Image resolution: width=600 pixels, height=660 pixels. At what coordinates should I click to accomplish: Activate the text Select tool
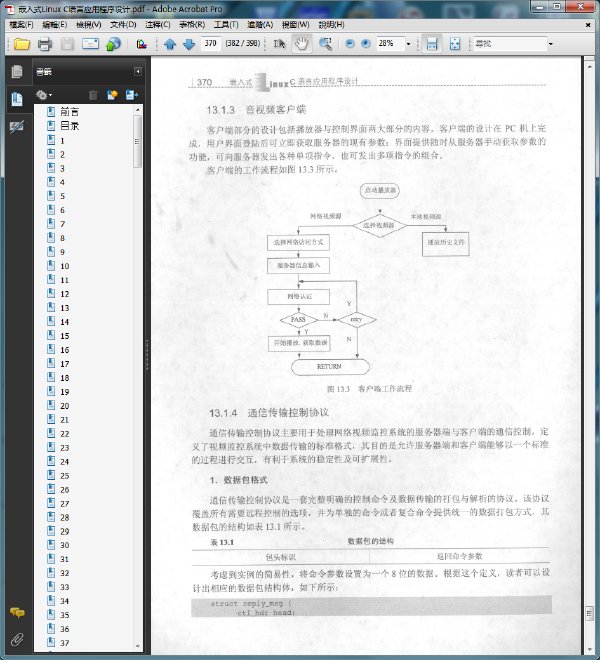click(279, 44)
